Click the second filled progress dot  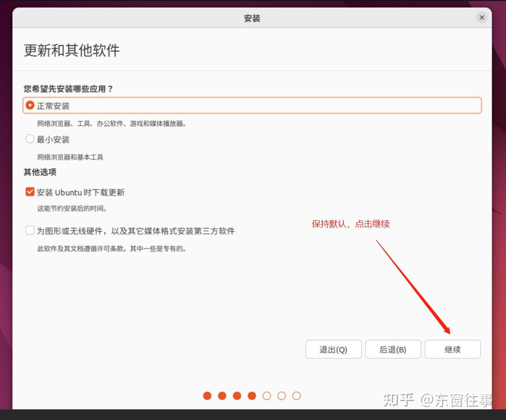pyautogui.click(x=222, y=395)
